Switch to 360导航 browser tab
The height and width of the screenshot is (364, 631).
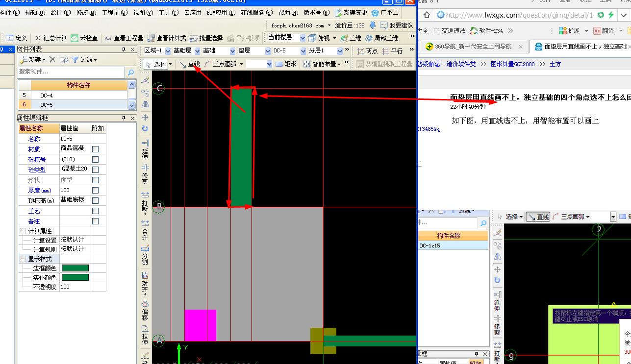tap(473, 47)
